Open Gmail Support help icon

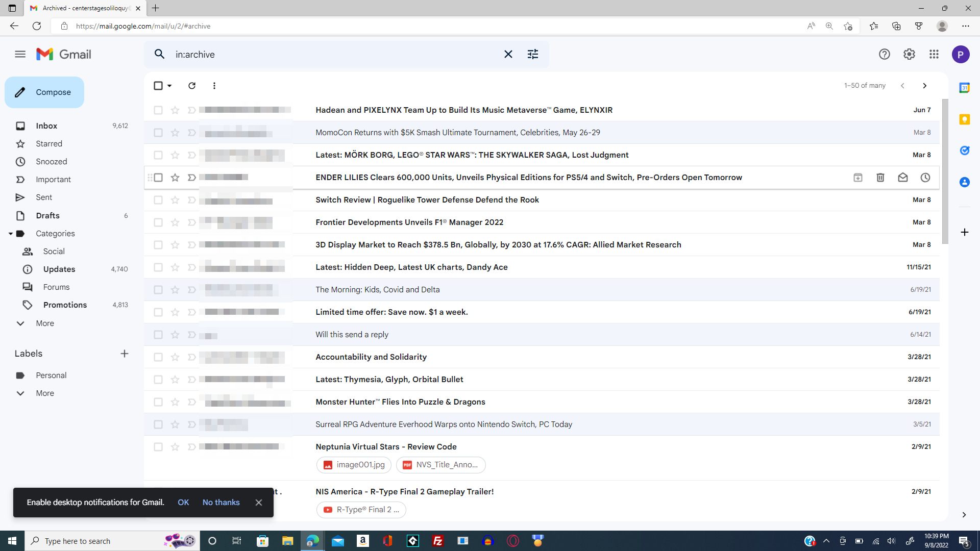click(x=885, y=54)
